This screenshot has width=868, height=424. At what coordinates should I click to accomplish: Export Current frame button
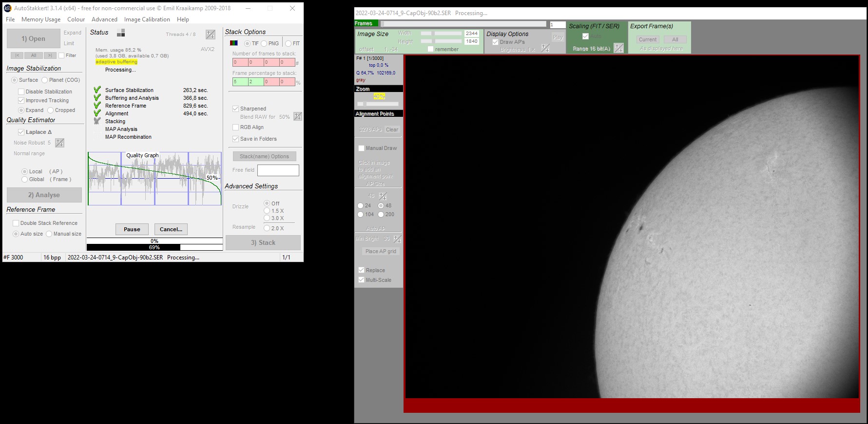click(x=648, y=39)
